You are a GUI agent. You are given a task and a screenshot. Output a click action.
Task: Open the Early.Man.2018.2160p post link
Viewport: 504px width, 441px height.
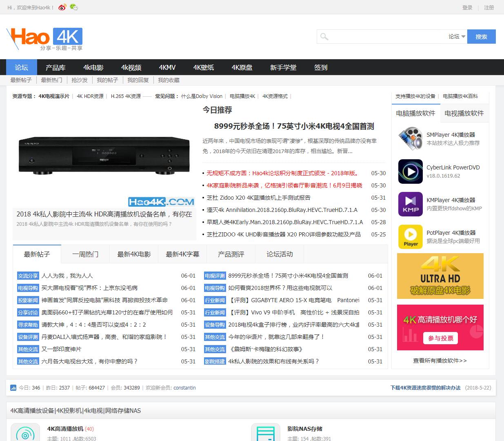coord(285,222)
